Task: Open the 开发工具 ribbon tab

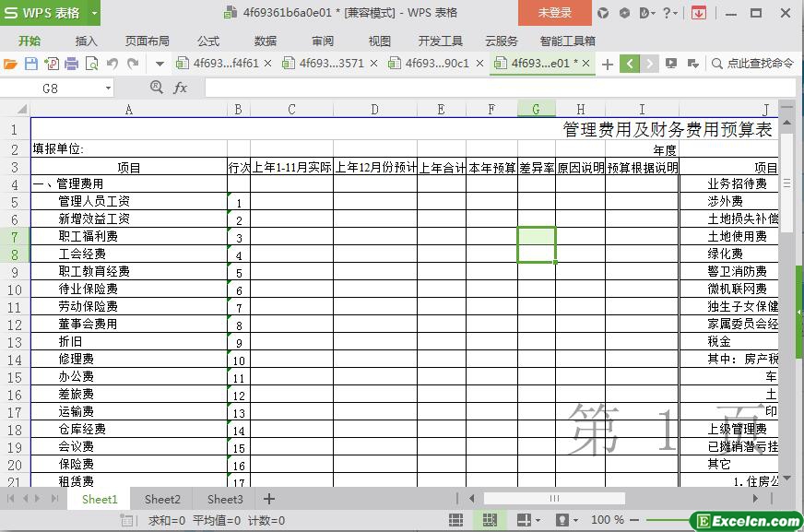Action: (x=440, y=41)
